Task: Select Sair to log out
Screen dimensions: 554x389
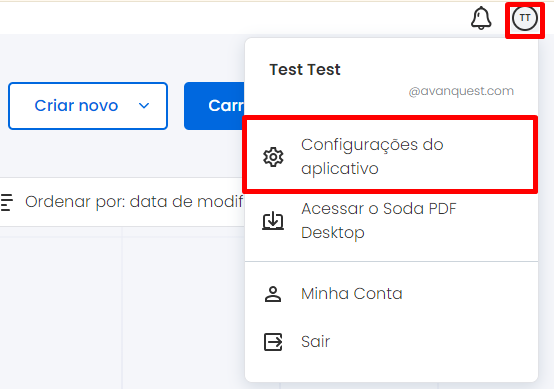Action: tap(391, 342)
